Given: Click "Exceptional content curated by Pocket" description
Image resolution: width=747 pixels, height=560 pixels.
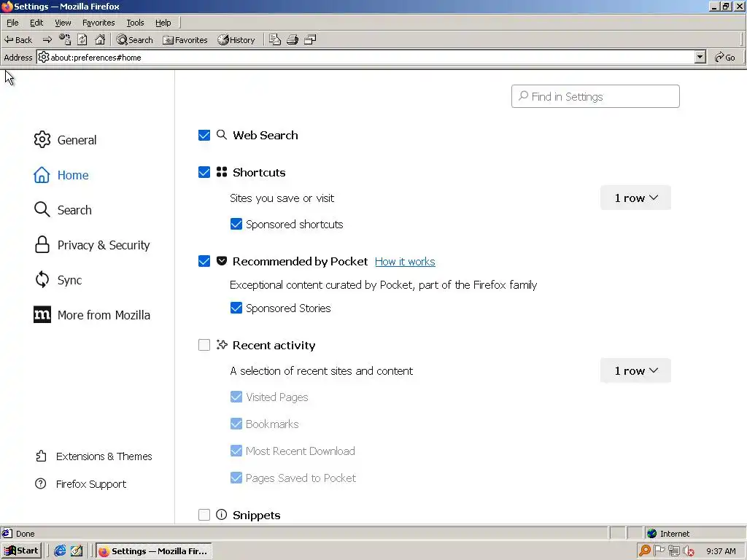Looking at the screenshot, I should (x=384, y=285).
